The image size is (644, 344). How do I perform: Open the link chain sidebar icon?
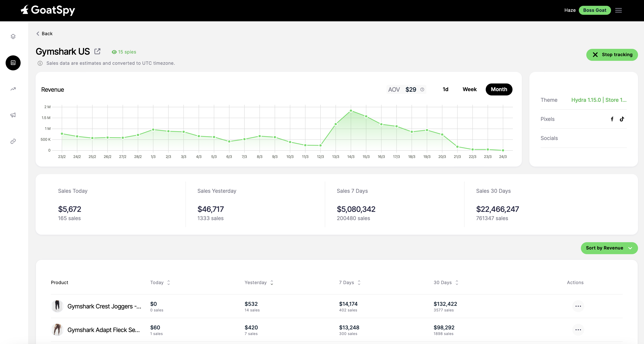pos(13,141)
